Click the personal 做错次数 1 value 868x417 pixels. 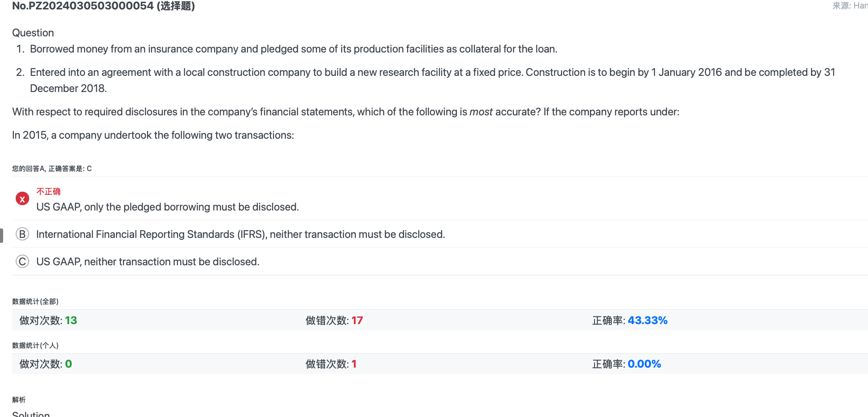point(354,364)
